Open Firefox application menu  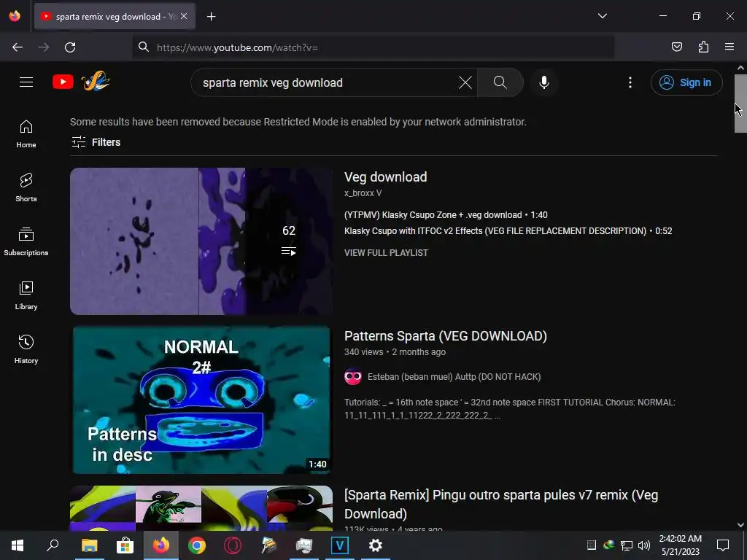point(729,47)
